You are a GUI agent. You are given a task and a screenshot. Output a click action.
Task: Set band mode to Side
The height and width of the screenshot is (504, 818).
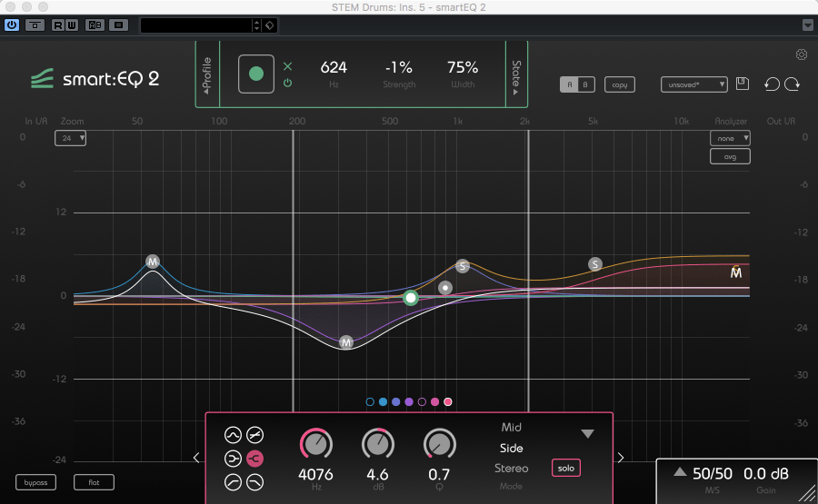(x=511, y=449)
